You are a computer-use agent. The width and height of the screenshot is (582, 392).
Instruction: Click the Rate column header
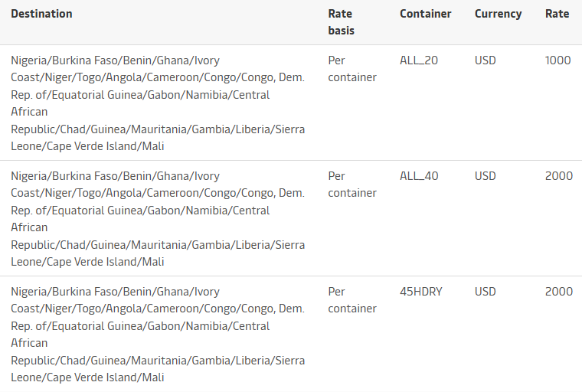[557, 14]
